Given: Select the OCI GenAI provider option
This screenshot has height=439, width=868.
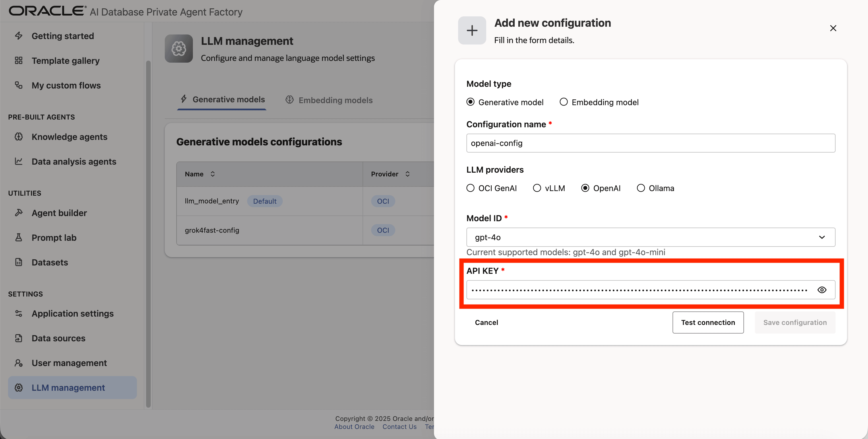Looking at the screenshot, I should (x=470, y=188).
